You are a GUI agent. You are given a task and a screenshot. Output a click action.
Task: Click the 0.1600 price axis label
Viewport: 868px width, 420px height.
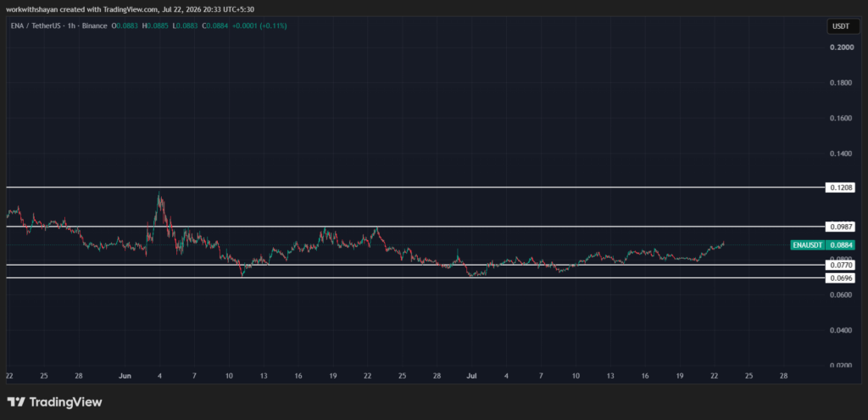840,118
